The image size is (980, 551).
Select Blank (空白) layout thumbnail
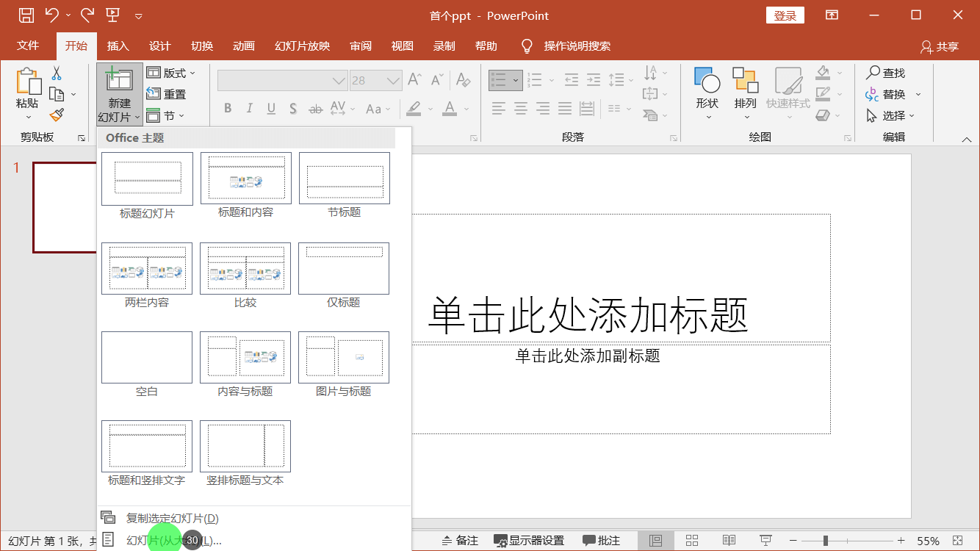pyautogui.click(x=147, y=358)
